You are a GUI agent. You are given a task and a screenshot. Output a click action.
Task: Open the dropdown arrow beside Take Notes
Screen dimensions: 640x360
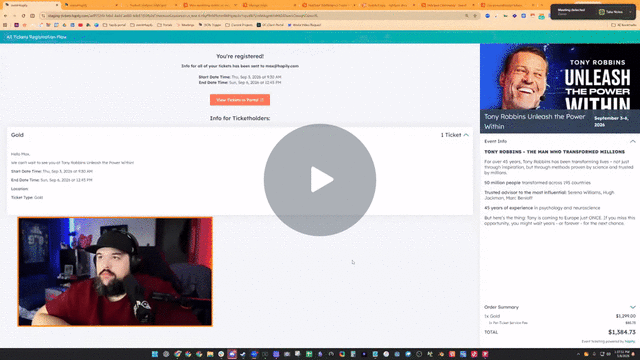(630, 12)
